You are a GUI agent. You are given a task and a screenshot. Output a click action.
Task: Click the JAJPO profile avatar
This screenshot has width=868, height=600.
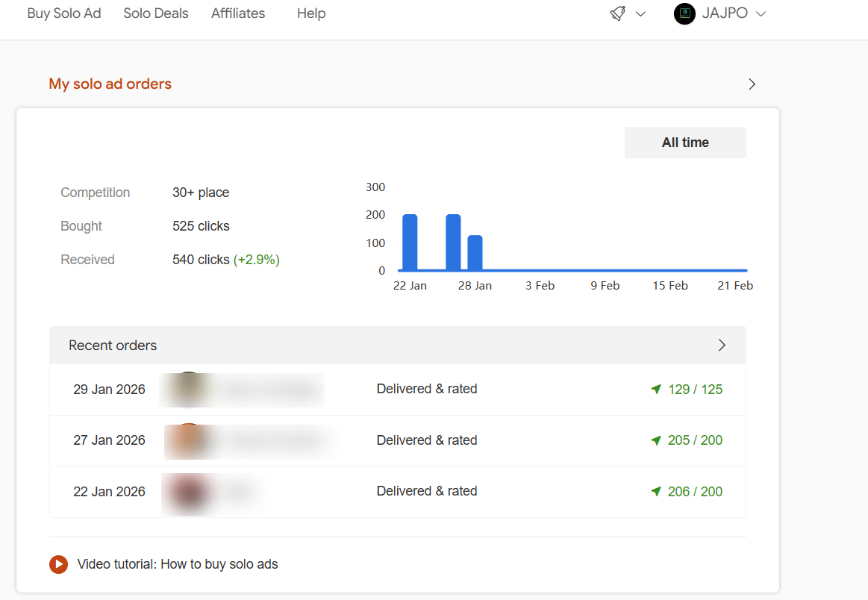[x=684, y=13]
